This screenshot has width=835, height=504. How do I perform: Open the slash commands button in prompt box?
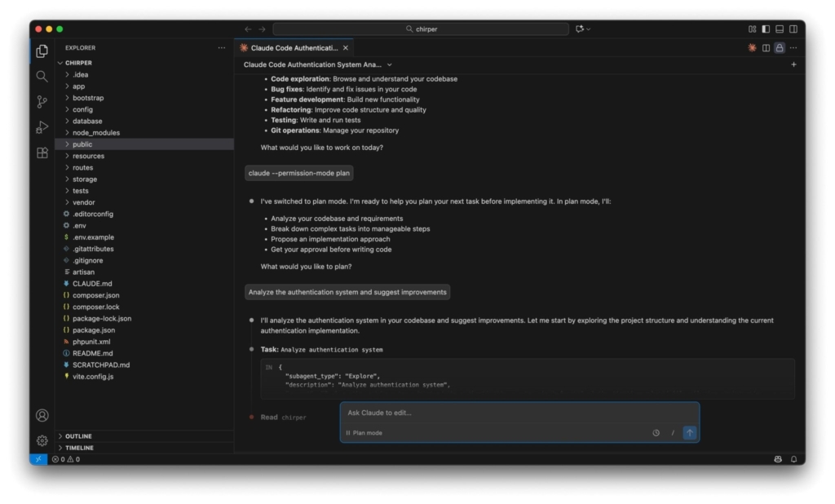click(x=673, y=433)
